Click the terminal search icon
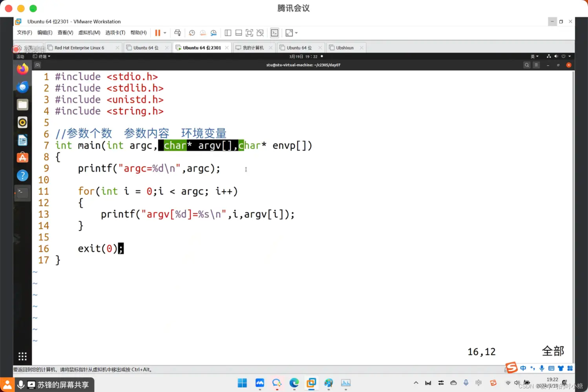Screen dimensions: 588x392 coord(527,65)
